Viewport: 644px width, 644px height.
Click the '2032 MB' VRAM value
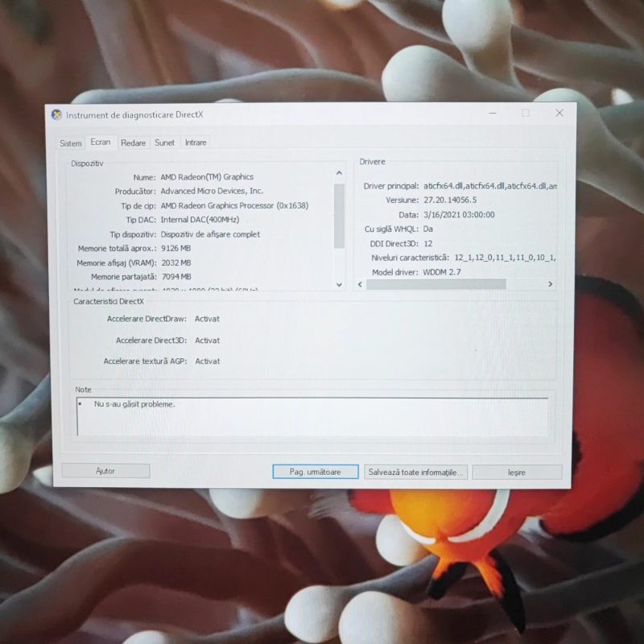(176, 262)
